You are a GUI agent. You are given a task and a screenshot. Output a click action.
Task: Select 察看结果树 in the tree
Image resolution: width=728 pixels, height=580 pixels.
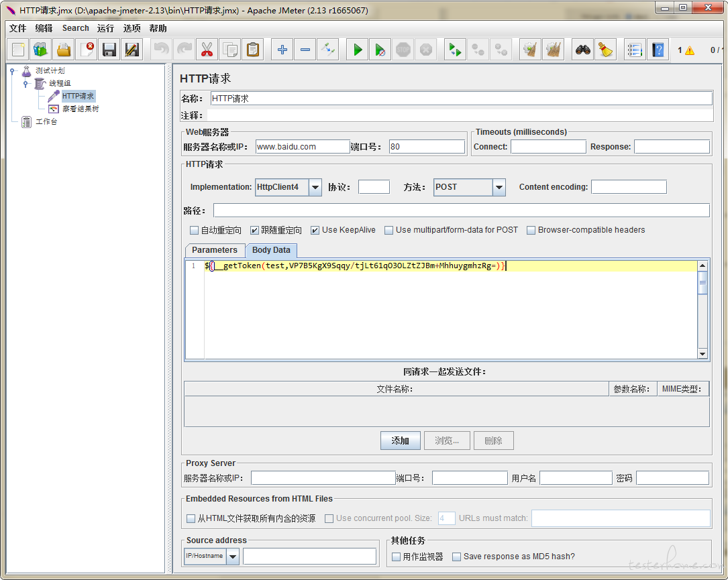(81, 109)
